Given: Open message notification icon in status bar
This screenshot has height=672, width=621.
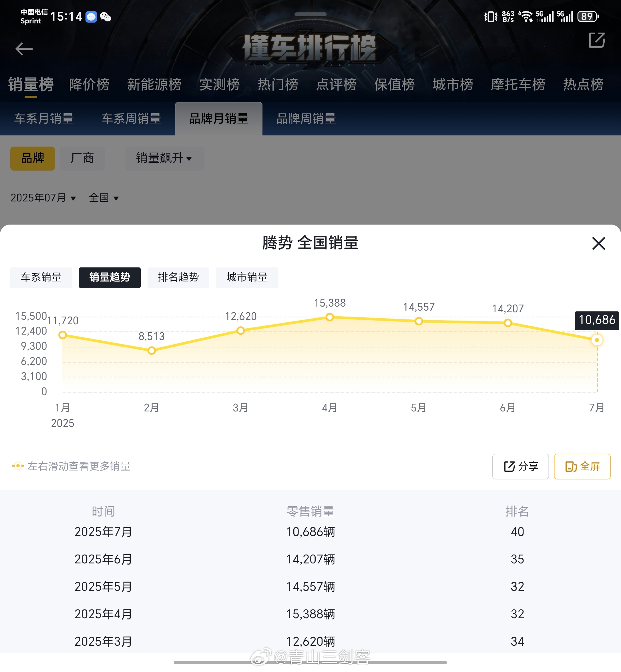Looking at the screenshot, I should coord(91,17).
